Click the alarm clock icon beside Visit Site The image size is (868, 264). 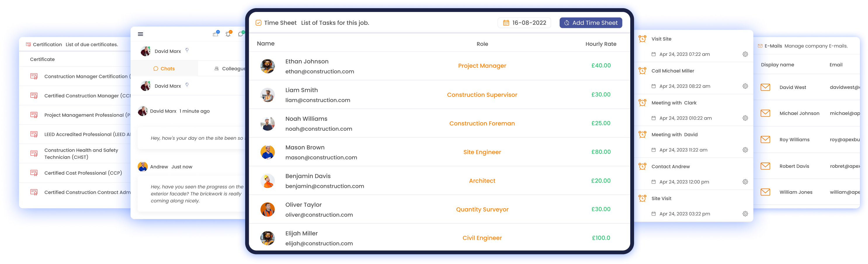click(642, 39)
